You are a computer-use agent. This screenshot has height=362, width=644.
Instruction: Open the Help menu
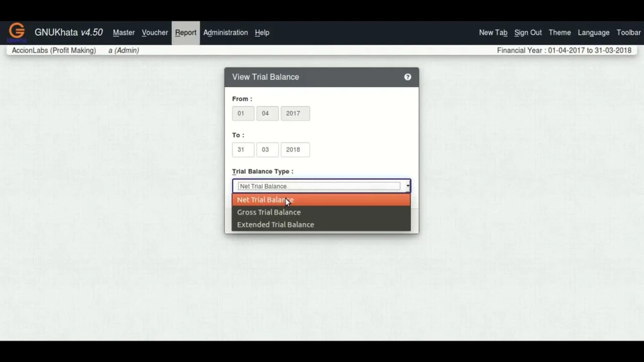pyautogui.click(x=262, y=33)
